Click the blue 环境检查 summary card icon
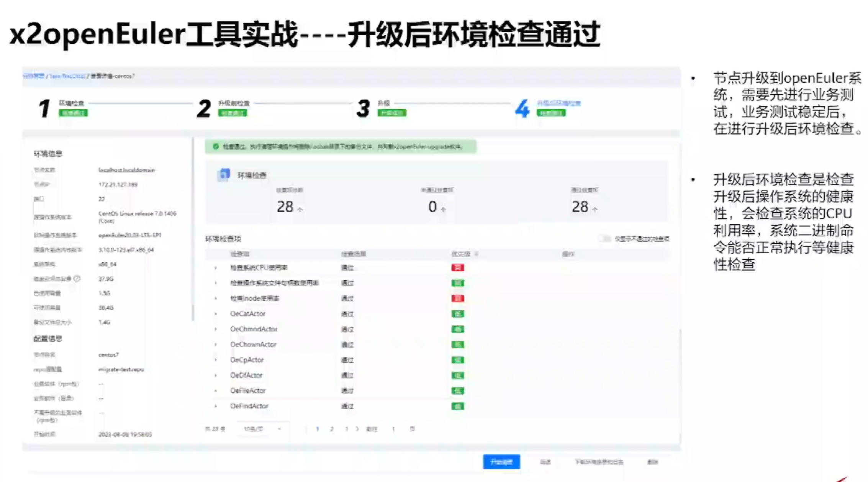Screen dimensions: 868x482 (x=224, y=175)
